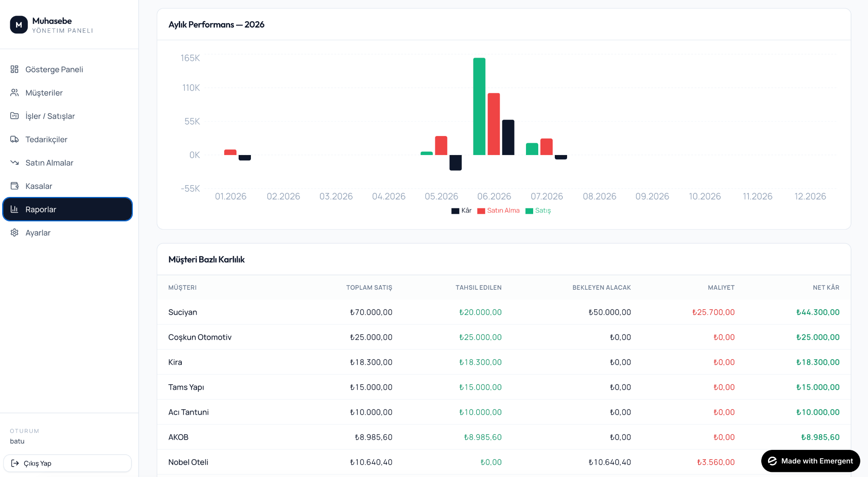
Task: Click the NET KÂR column header
Action: 826,287
